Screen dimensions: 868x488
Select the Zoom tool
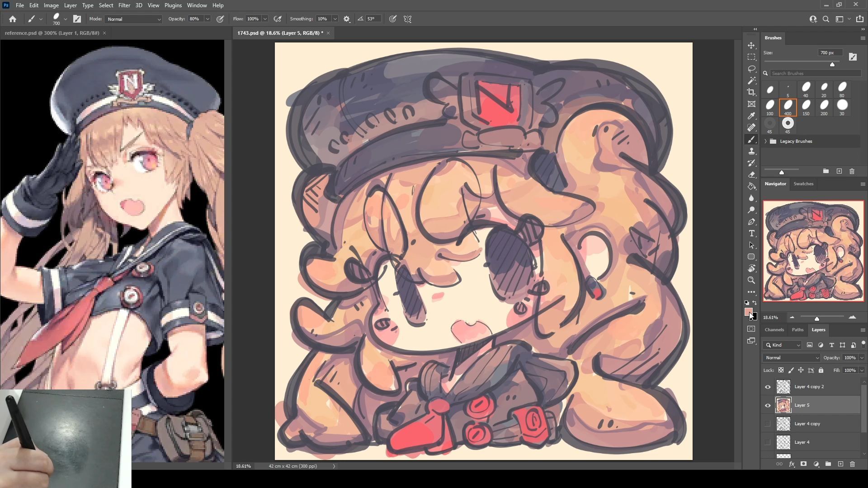[751, 280]
